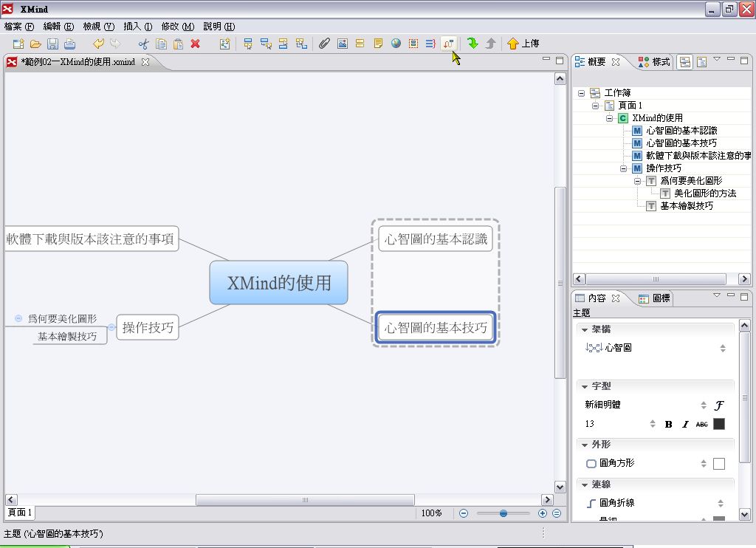Collapse the 連線 section in the properties panel

coord(585,484)
